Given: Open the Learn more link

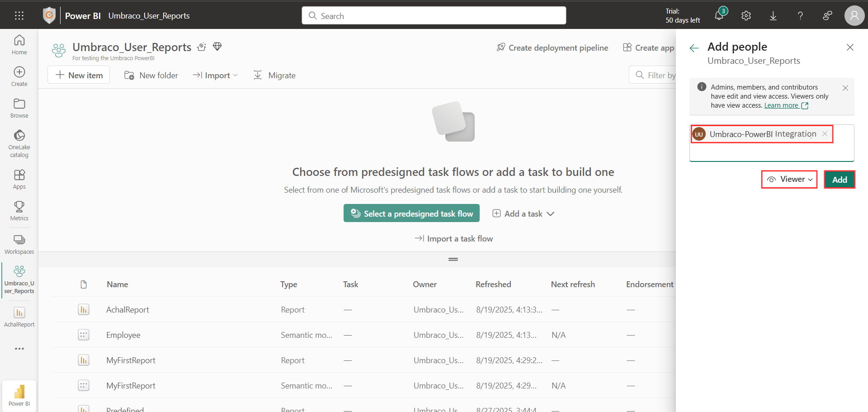Looking at the screenshot, I should [786, 105].
